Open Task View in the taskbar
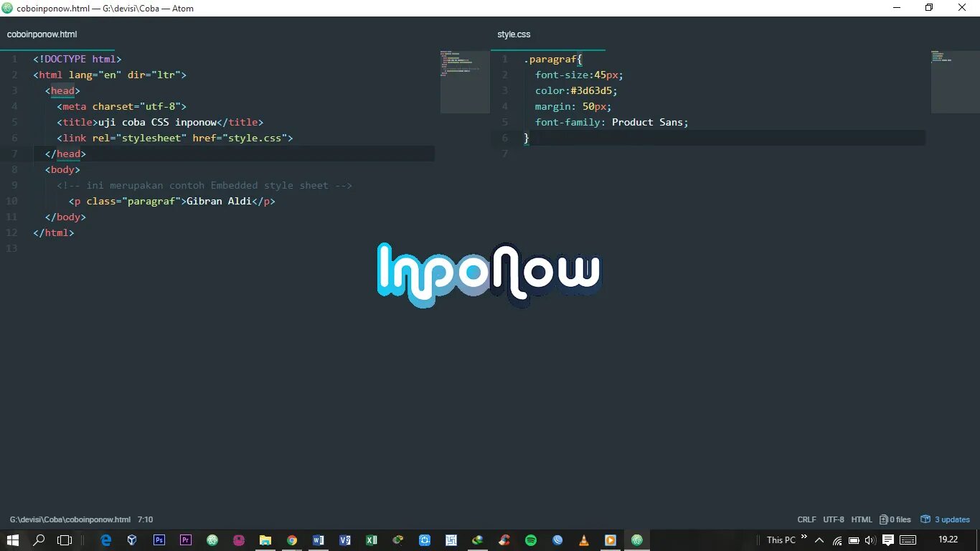 [x=65, y=540]
